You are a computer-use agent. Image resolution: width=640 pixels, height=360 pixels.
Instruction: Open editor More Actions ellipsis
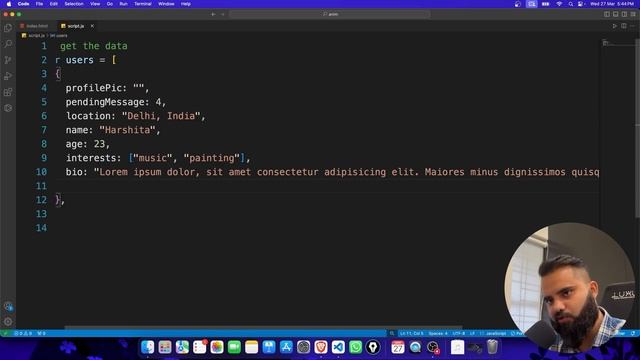[632, 26]
